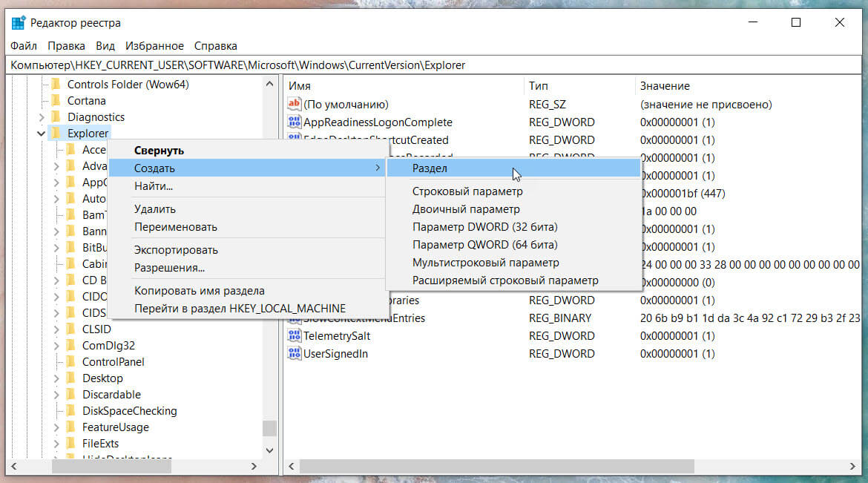Click the Explorer folder icon in tree
Screen dimensions: 868x483
56,133
